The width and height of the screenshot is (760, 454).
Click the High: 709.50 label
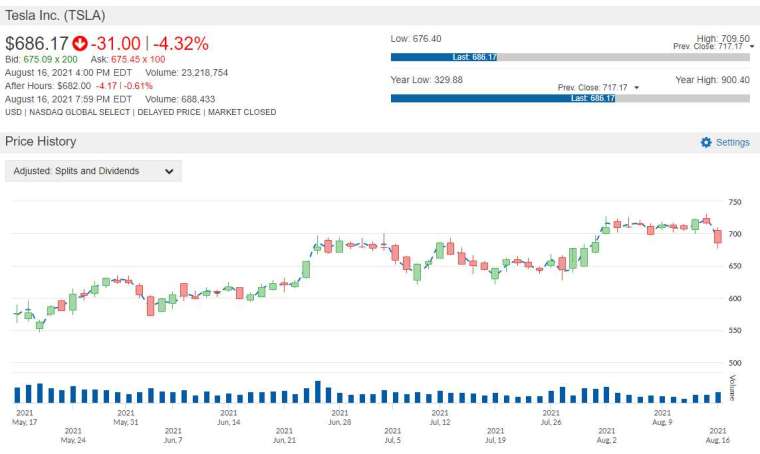[723, 38]
